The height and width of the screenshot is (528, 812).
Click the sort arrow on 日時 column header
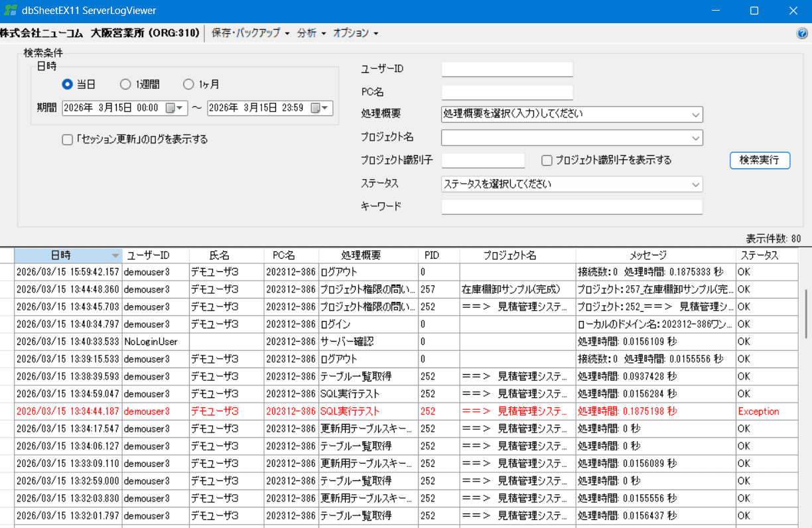point(115,256)
